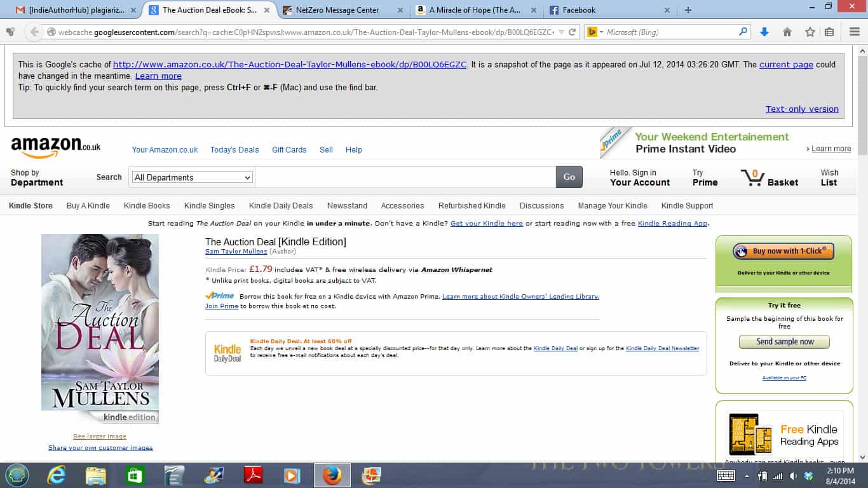Click the Prime logo beside Borrow this book
Screen dimensions: 868x488
coord(219,295)
